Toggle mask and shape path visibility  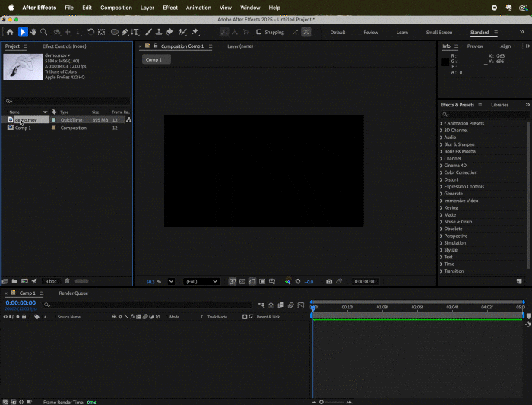tap(252, 281)
